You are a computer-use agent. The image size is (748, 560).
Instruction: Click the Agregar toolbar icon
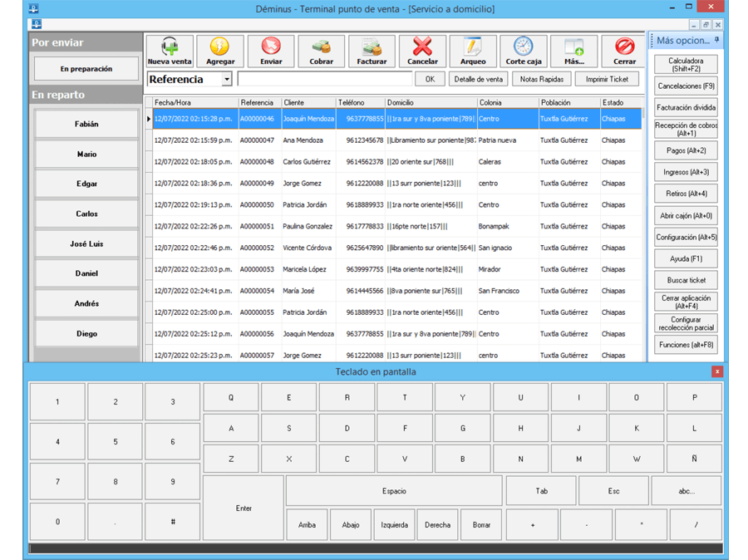coord(220,50)
